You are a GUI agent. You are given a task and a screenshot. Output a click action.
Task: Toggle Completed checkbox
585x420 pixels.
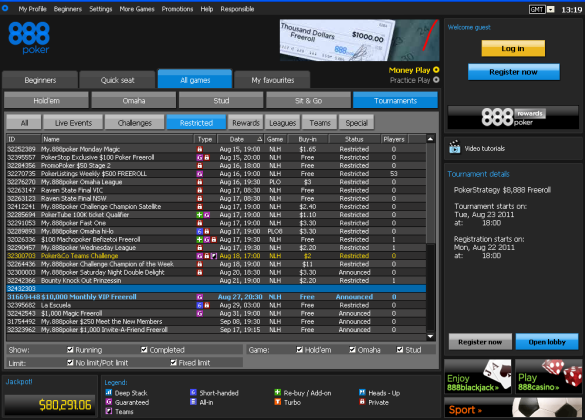(144, 350)
